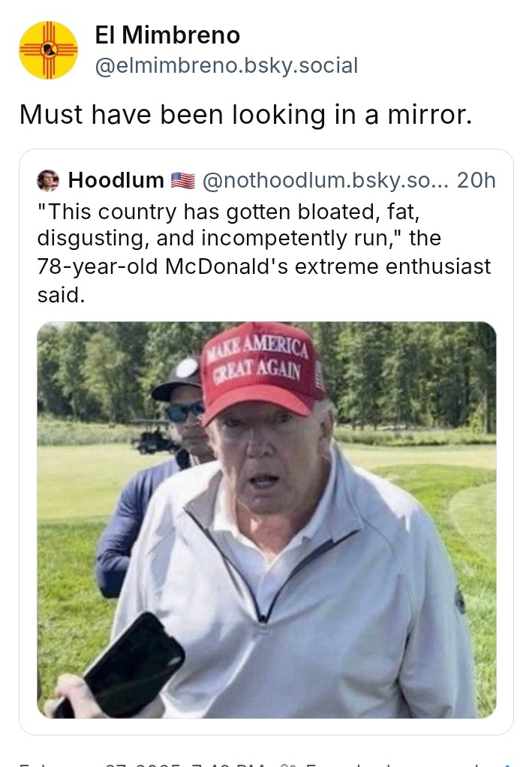Viewport: 532px width, 767px height.
Task: Click the 'Must have been looking in a mirror' text
Action: pyautogui.click(x=246, y=115)
